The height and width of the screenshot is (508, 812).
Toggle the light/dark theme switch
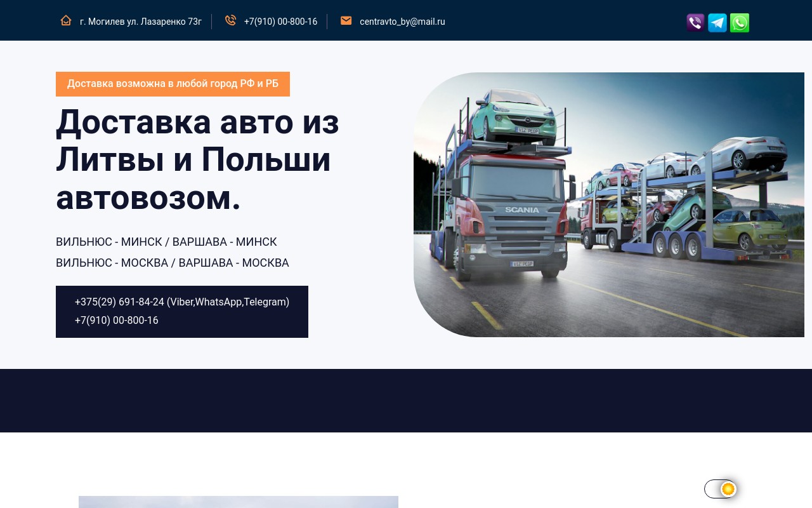[720, 489]
